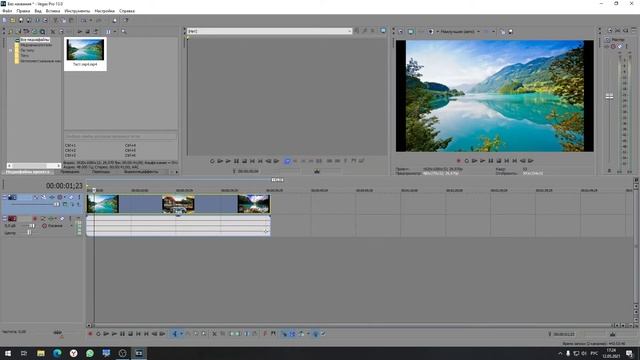Click the audio track volume slider

(x=31, y=226)
